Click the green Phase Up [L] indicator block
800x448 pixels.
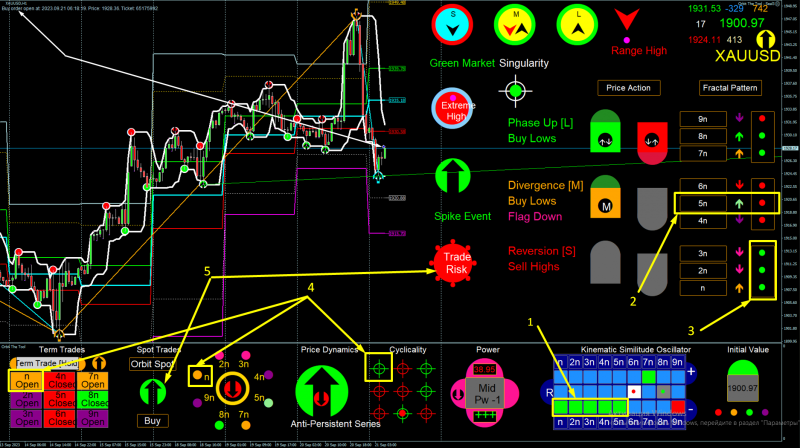click(605, 131)
